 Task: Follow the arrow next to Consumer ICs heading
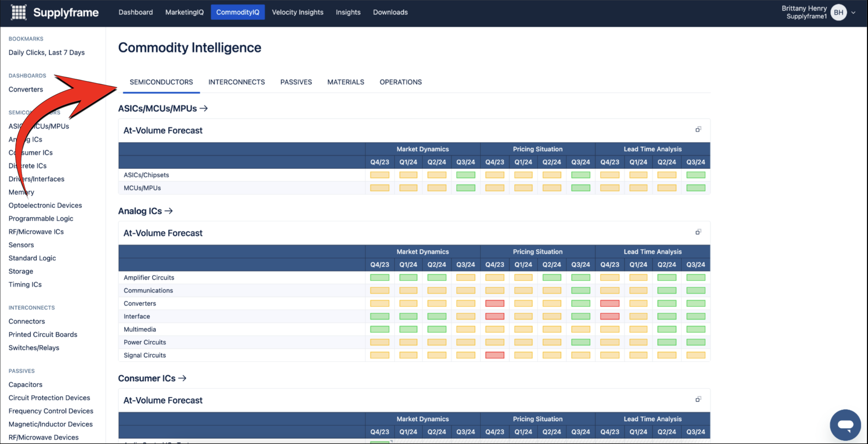(182, 378)
